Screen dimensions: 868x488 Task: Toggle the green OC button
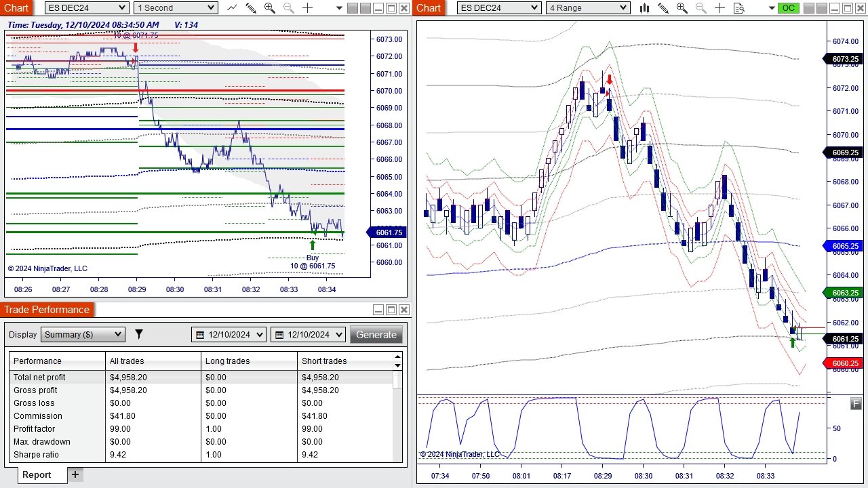point(788,8)
